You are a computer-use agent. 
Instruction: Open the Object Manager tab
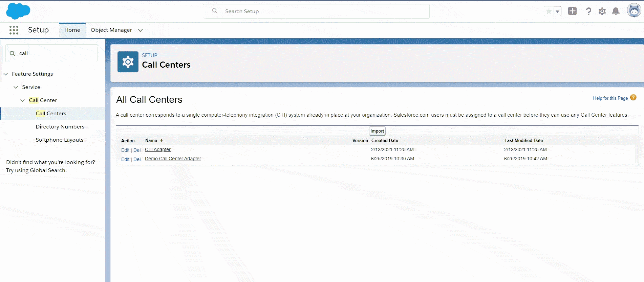(111, 30)
